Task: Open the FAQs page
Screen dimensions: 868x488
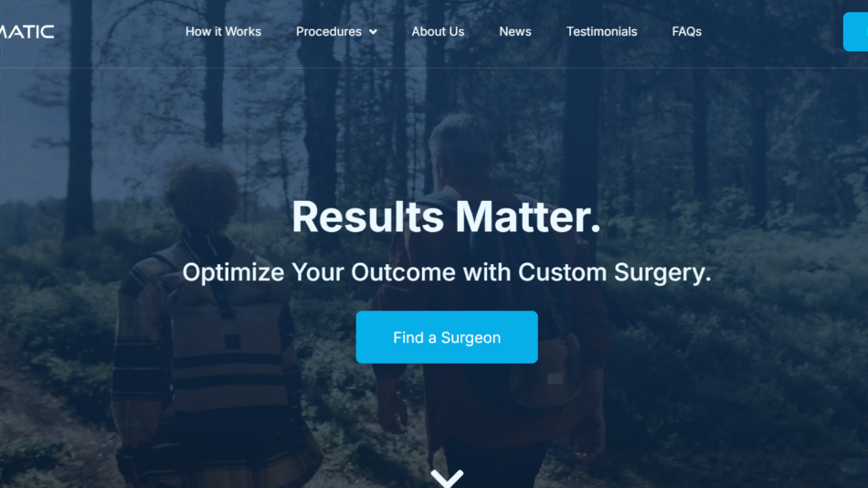Action: (686, 32)
